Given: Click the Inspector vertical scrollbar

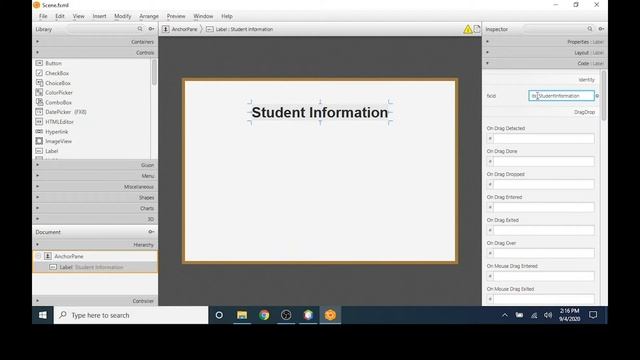Looking at the screenshot, I should coord(604,95).
